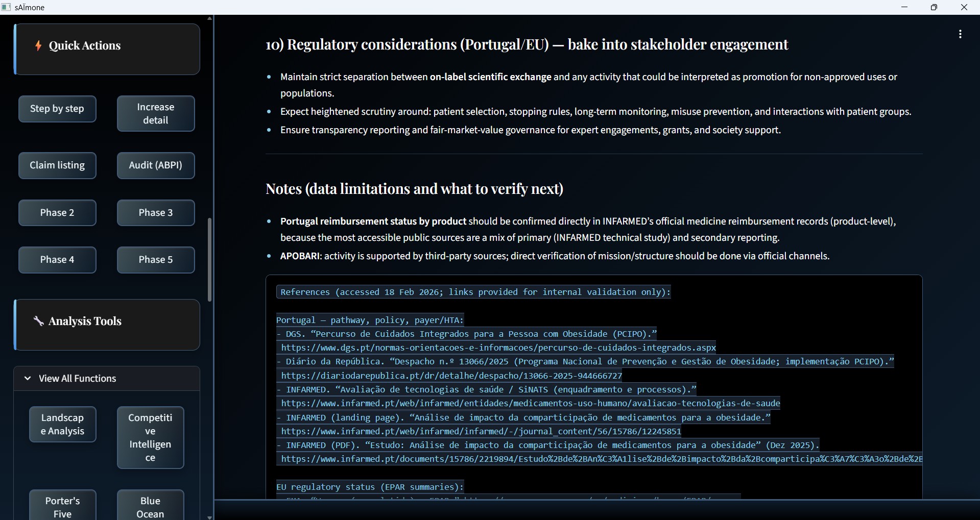Choose the Phase 4 button
980x520 pixels.
(x=57, y=260)
